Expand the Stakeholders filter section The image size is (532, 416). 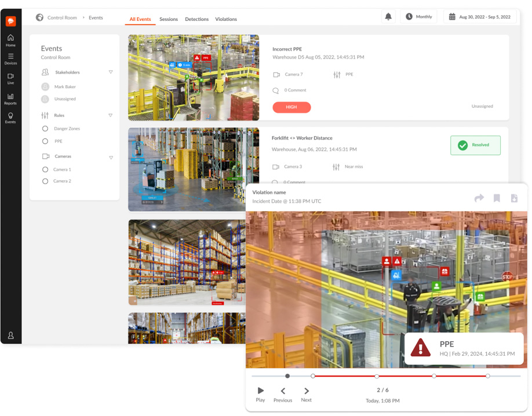click(110, 72)
